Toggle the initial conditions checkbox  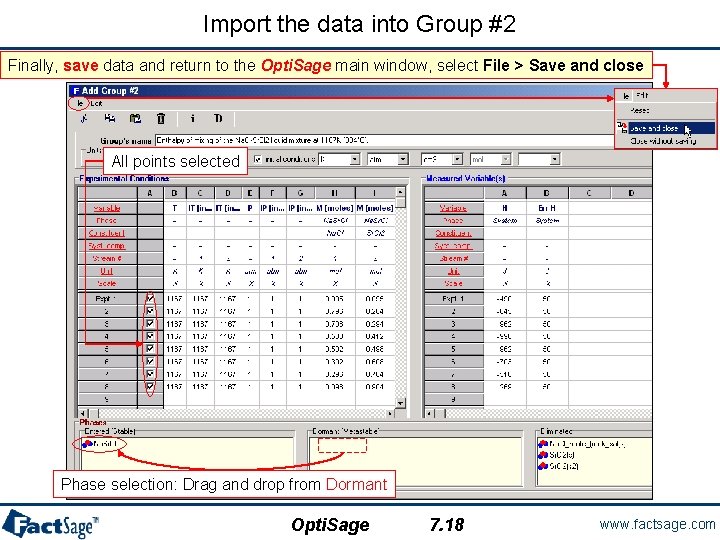258,159
